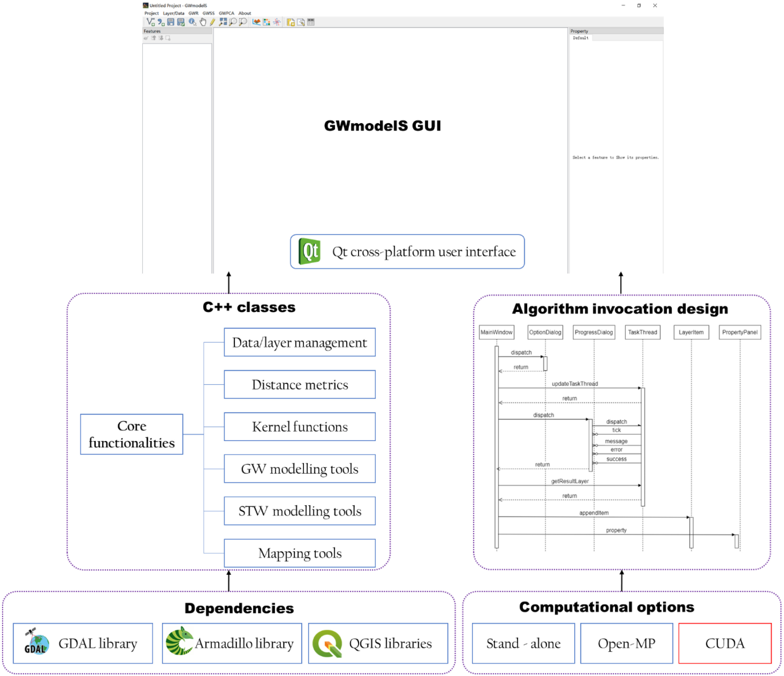The image size is (784, 676).
Task: Select the Identify Features info tool
Action: pyautogui.click(x=192, y=22)
